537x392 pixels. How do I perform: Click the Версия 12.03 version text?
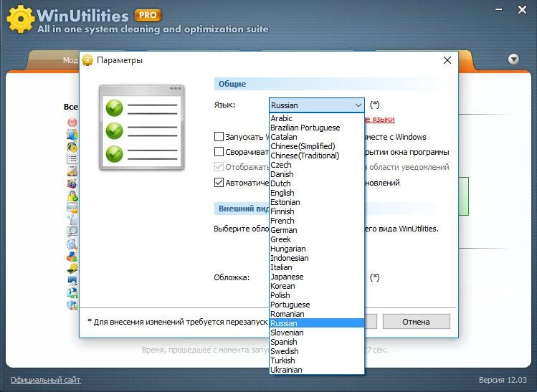tap(503, 380)
